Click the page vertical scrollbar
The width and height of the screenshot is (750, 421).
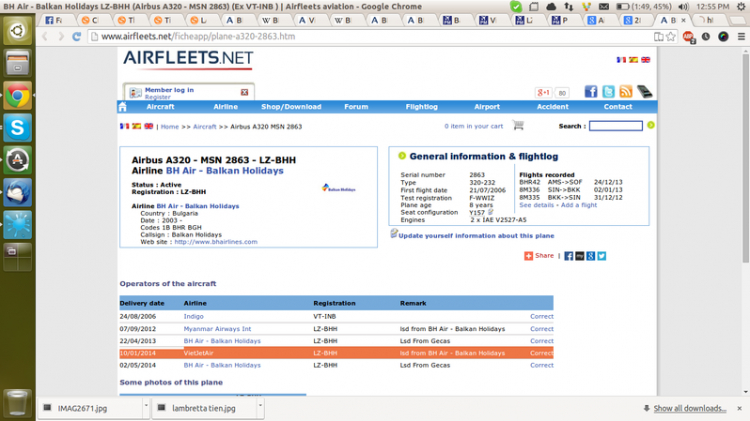click(x=746, y=158)
